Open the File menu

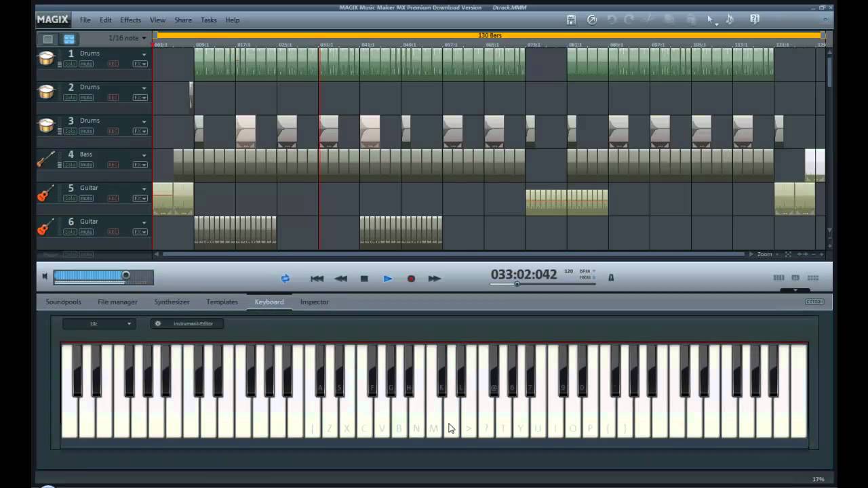point(85,20)
